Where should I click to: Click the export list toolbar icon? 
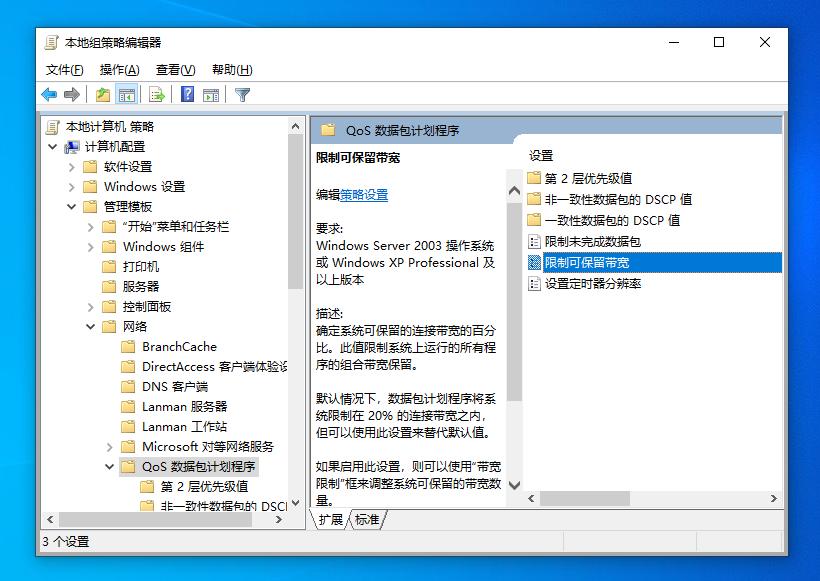157,94
